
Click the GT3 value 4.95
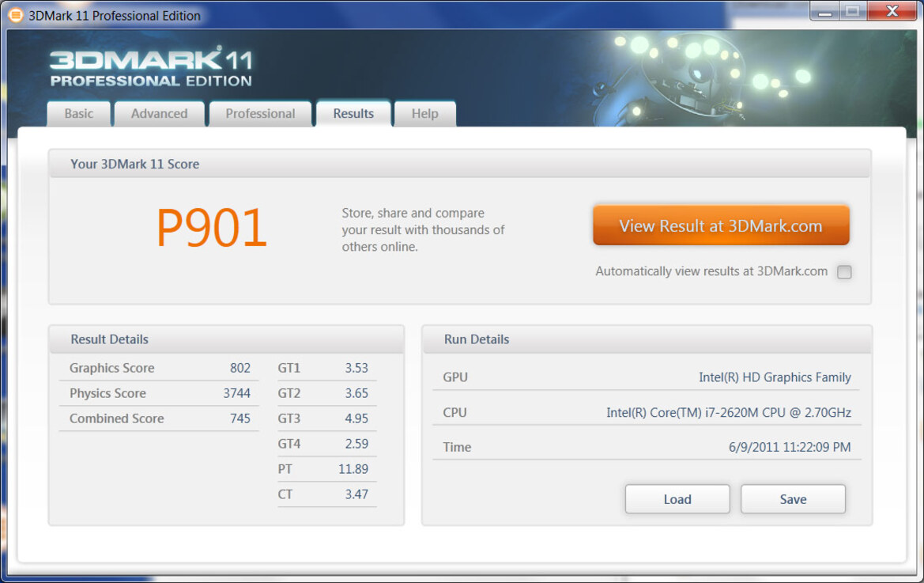point(356,418)
